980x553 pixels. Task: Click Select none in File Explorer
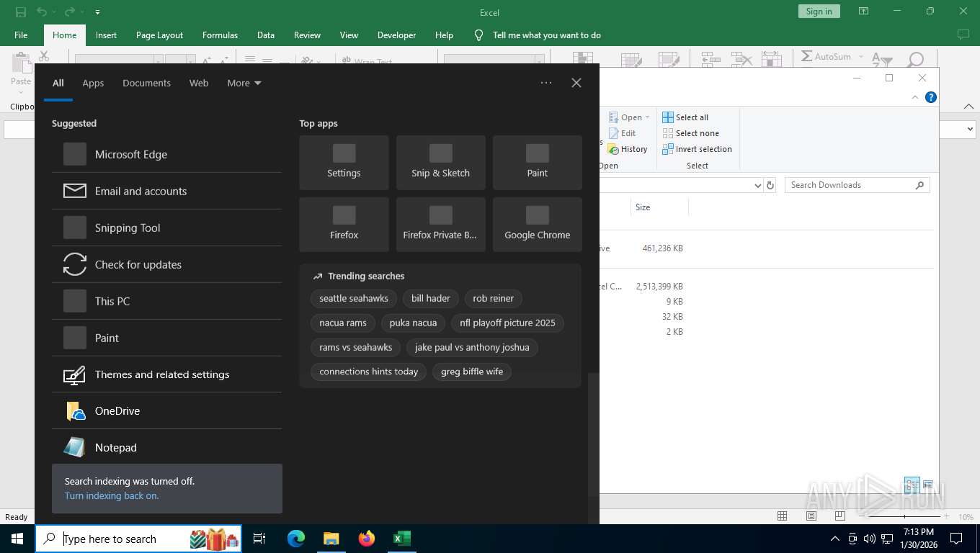tap(690, 133)
